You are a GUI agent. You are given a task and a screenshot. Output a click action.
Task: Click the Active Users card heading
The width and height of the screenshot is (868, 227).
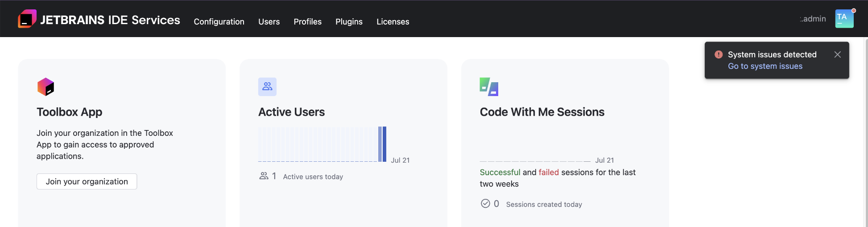[x=291, y=112]
